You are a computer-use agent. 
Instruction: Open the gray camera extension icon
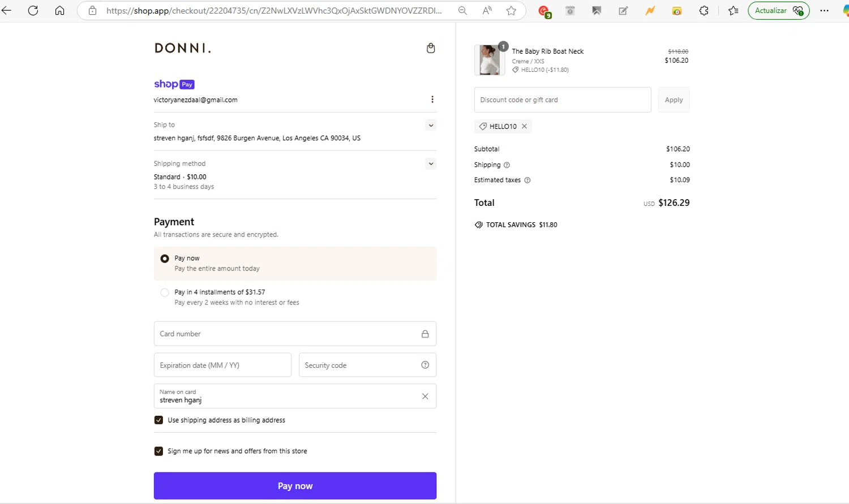[x=570, y=11]
